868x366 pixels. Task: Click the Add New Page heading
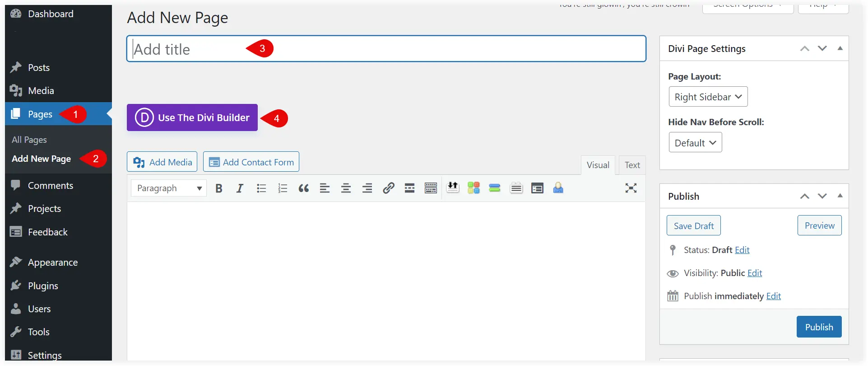click(177, 18)
